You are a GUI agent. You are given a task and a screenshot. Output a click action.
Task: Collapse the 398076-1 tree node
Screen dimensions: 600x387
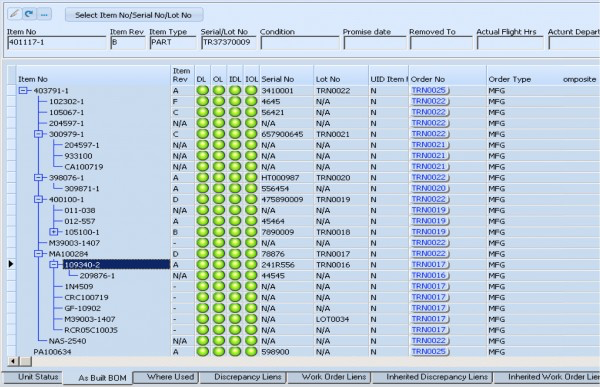[38, 178]
